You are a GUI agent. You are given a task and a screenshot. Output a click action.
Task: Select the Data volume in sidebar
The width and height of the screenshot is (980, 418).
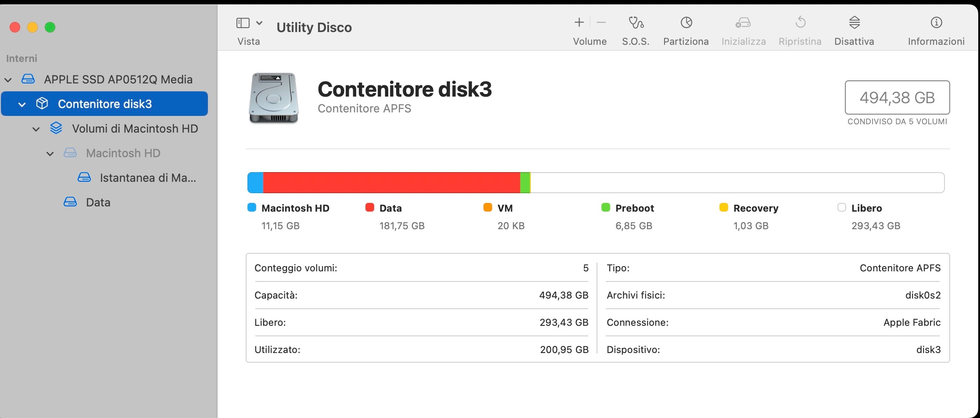(98, 202)
